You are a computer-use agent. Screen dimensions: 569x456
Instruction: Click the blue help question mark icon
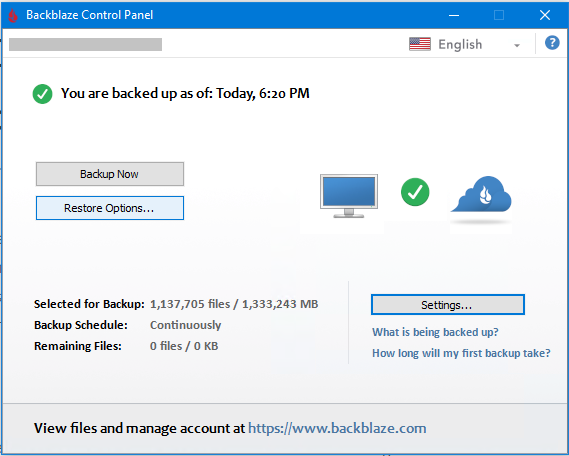(552, 43)
